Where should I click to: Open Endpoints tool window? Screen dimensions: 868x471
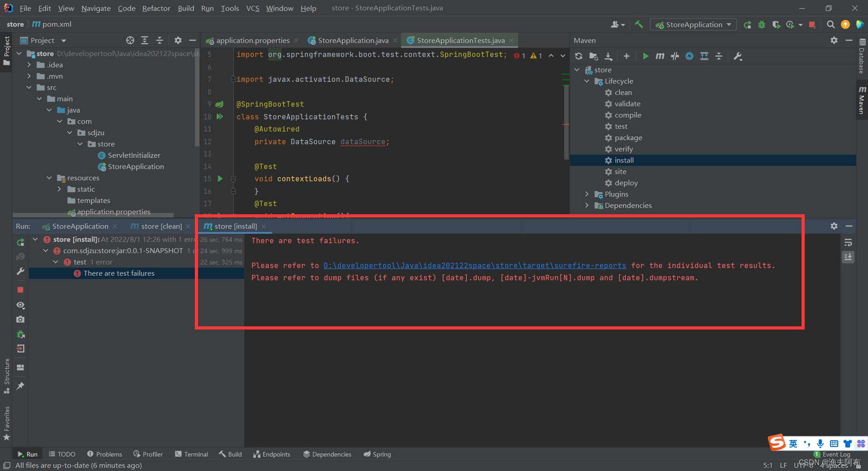(x=272, y=454)
